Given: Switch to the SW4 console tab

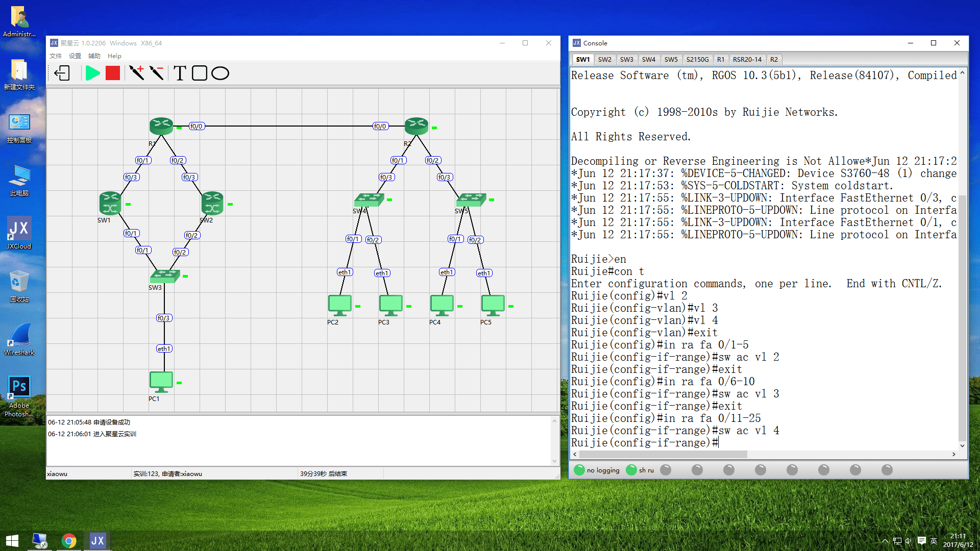Looking at the screenshot, I should tap(649, 60).
